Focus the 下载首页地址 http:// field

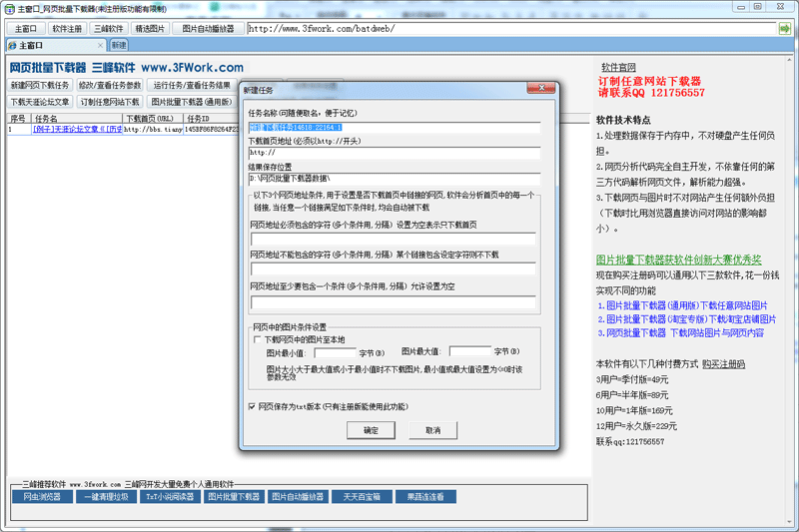tap(394, 153)
